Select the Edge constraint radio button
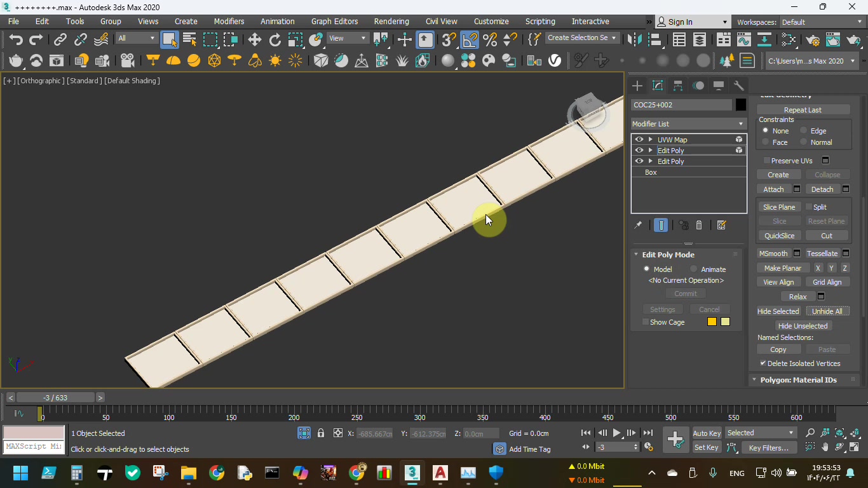The width and height of the screenshot is (868, 488). click(x=804, y=131)
